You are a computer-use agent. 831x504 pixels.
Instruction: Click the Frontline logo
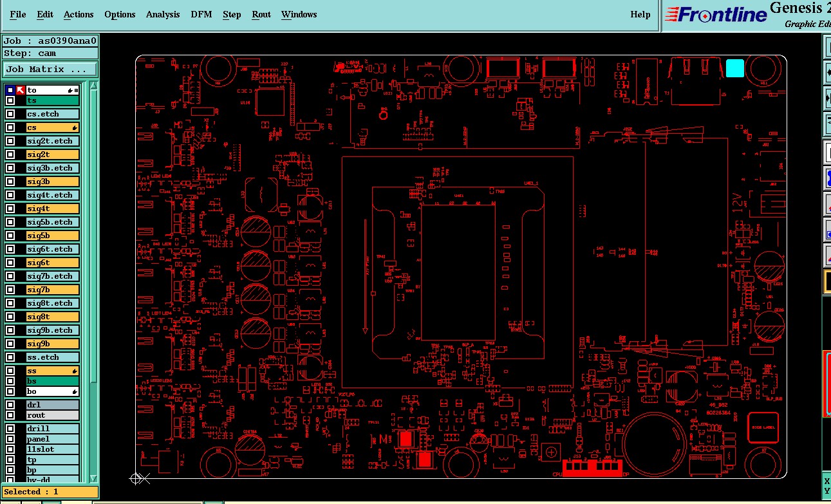coord(716,15)
